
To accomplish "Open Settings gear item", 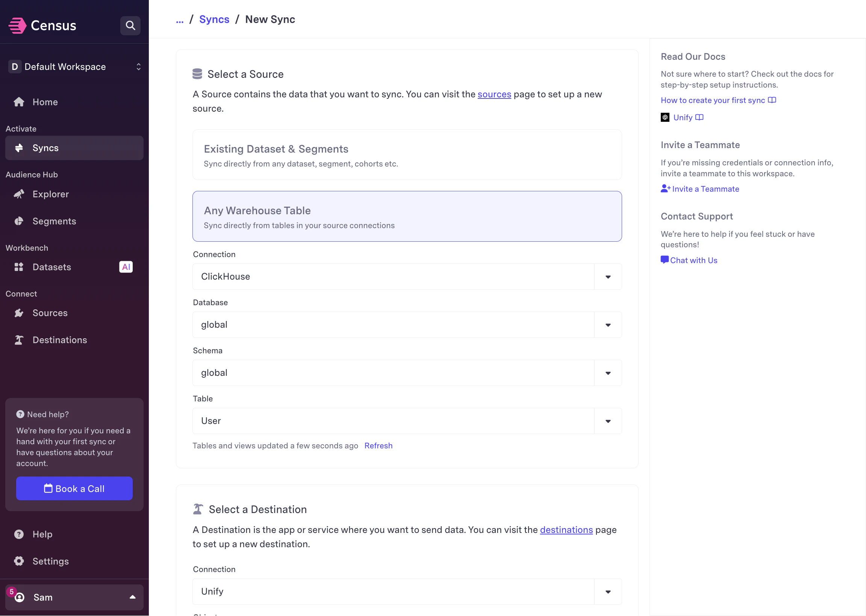I will [50, 561].
